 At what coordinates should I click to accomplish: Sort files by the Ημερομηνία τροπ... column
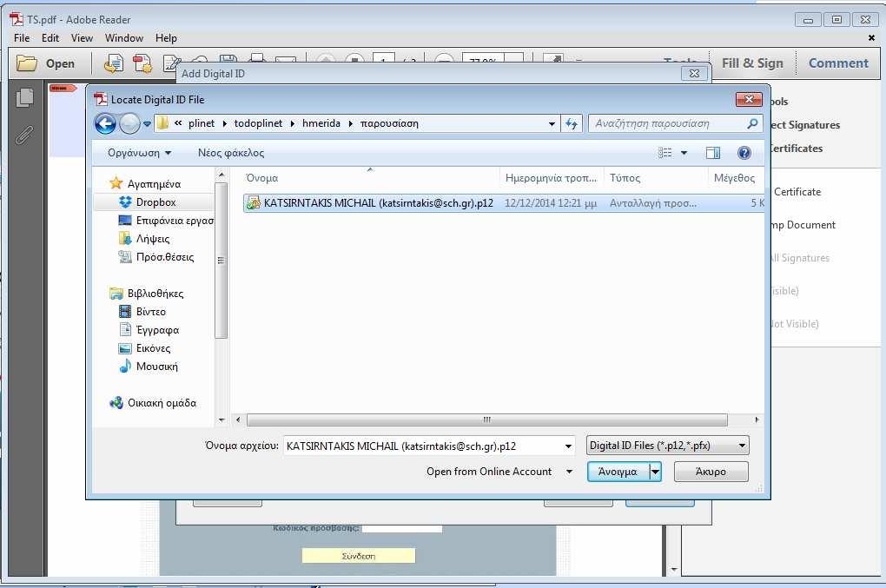tap(552, 178)
